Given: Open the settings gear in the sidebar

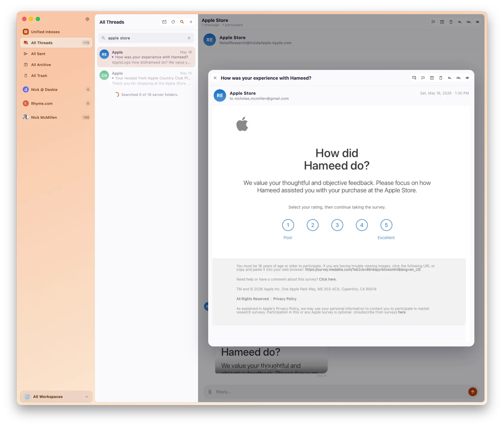Looking at the screenshot, I should tap(87, 19).
